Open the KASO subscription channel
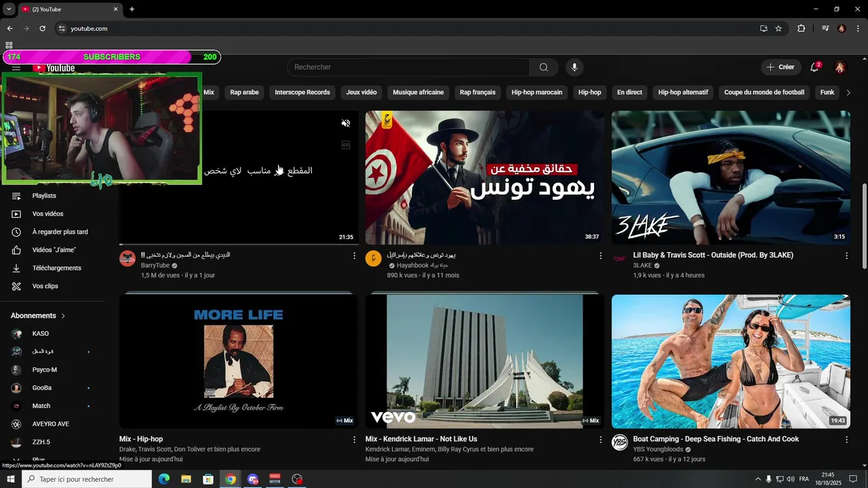This screenshot has height=488, width=868. click(53, 333)
